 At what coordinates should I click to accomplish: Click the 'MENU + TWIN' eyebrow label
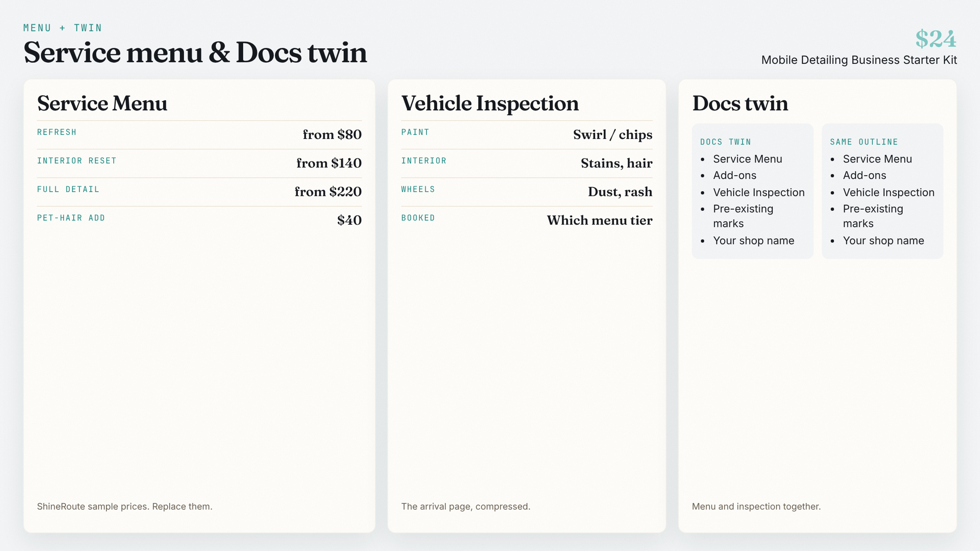click(63, 28)
